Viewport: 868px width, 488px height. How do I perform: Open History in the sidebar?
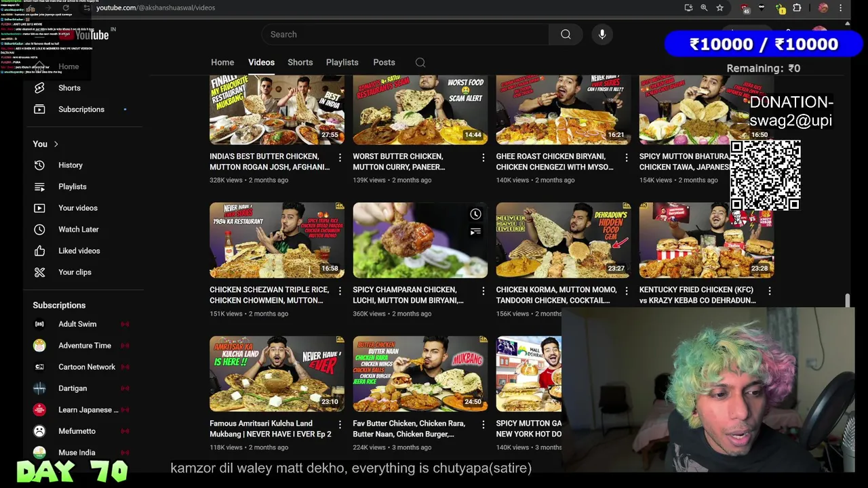[x=71, y=165]
